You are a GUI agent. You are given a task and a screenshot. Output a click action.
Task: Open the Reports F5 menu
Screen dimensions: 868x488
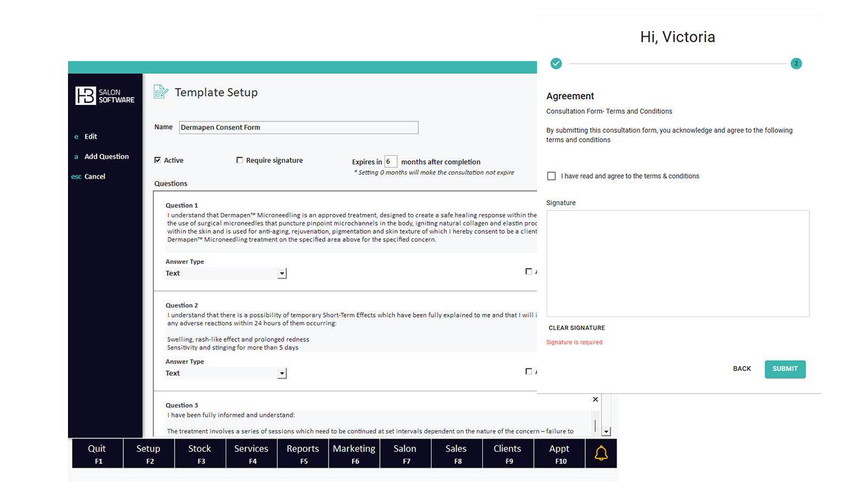(x=302, y=453)
